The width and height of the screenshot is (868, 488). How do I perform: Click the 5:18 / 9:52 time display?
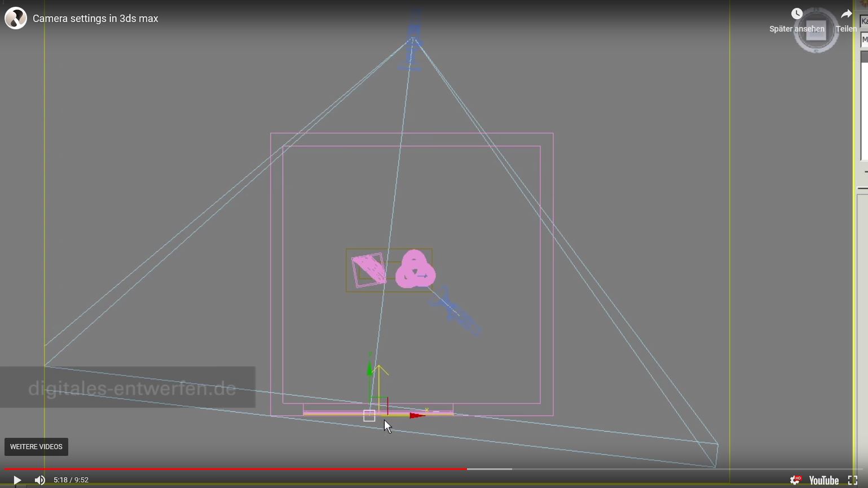[71, 480]
